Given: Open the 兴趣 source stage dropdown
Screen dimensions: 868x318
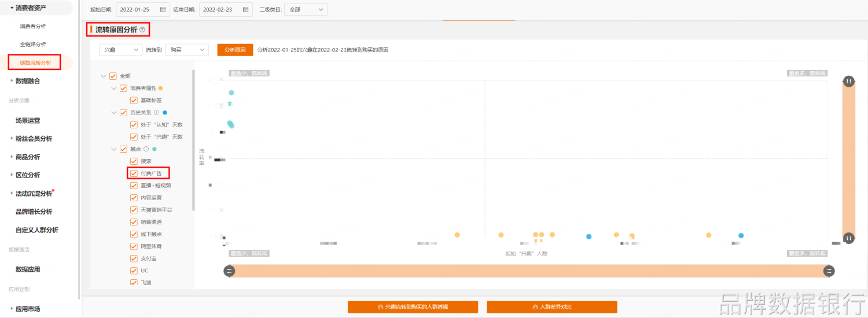Looking at the screenshot, I should (x=121, y=50).
